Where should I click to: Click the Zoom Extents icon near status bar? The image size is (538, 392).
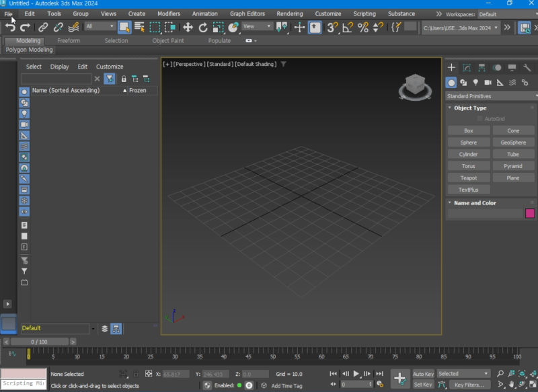point(522,373)
